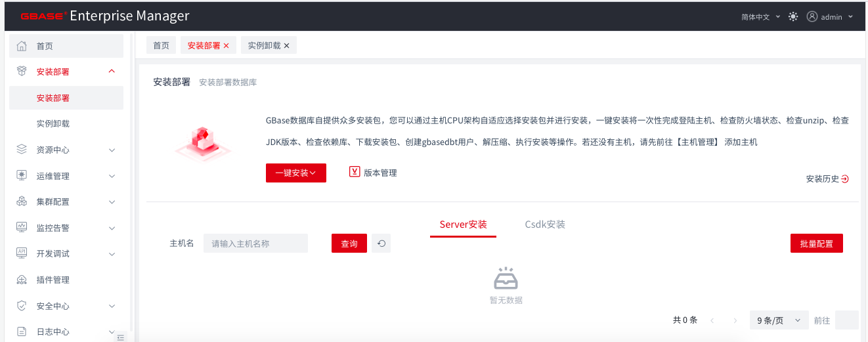Switch to the Csdk安装 tab
Image resolution: width=868 pixels, height=342 pixels.
(x=545, y=224)
